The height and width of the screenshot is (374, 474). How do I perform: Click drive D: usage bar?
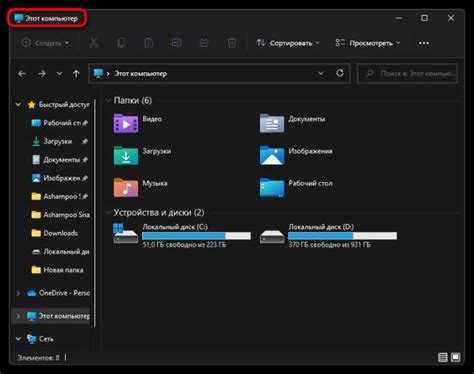pyautogui.click(x=342, y=236)
